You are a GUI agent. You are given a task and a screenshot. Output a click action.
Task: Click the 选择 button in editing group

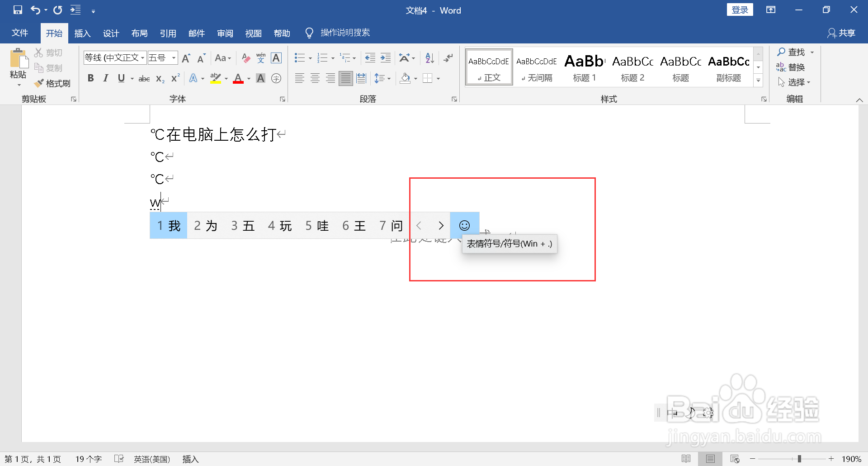(x=794, y=82)
